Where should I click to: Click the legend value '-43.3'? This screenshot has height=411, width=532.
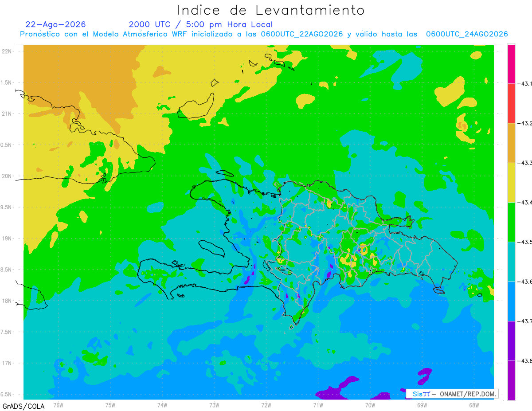(525, 163)
